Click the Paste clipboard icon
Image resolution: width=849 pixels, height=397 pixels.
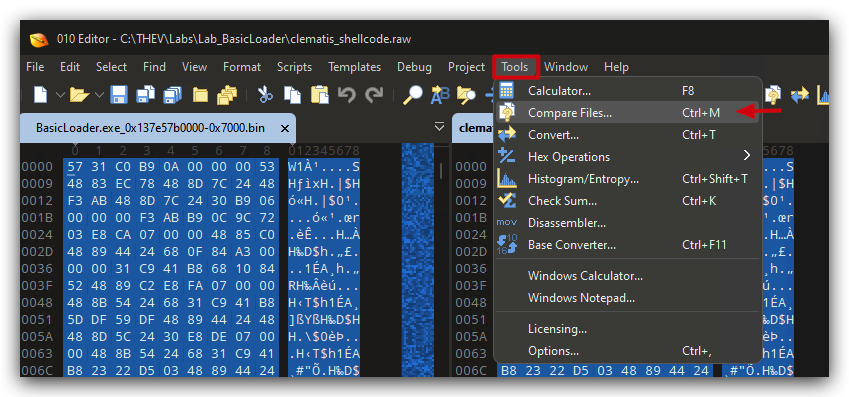[x=319, y=95]
